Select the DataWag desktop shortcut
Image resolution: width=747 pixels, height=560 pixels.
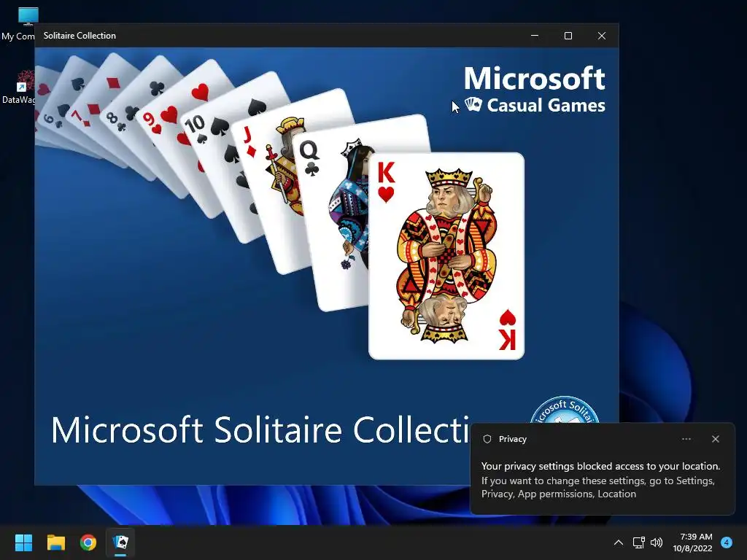[18, 87]
